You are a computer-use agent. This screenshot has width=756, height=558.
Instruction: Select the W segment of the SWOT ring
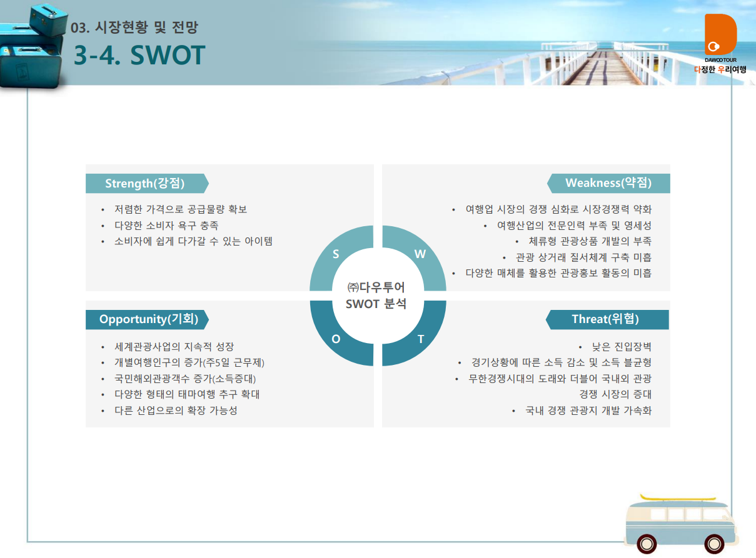click(420, 254)
